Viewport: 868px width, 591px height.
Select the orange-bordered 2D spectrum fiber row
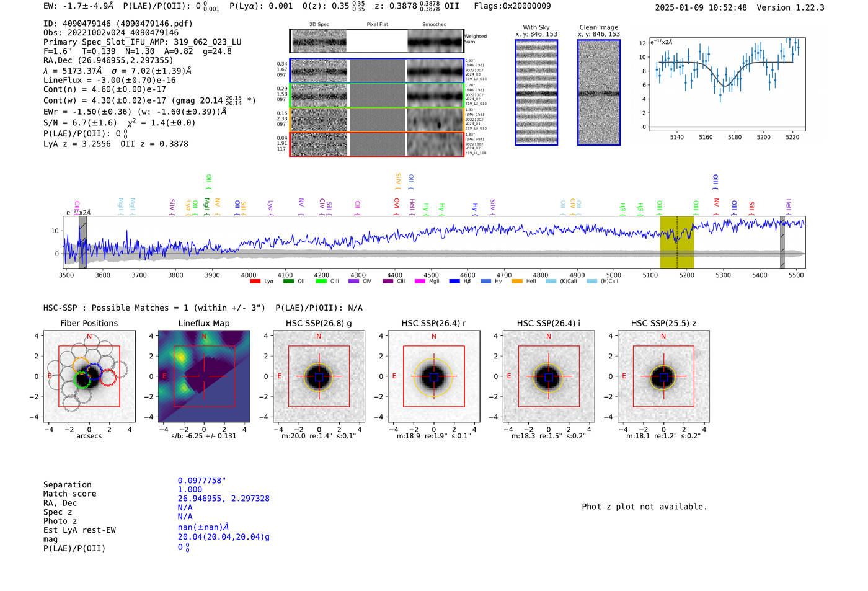click(377, 120)
